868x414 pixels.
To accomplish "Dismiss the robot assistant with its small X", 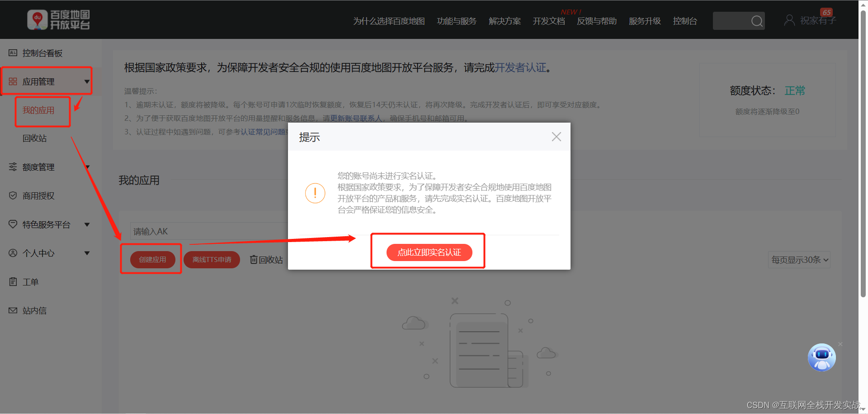I will pos(840,344).
